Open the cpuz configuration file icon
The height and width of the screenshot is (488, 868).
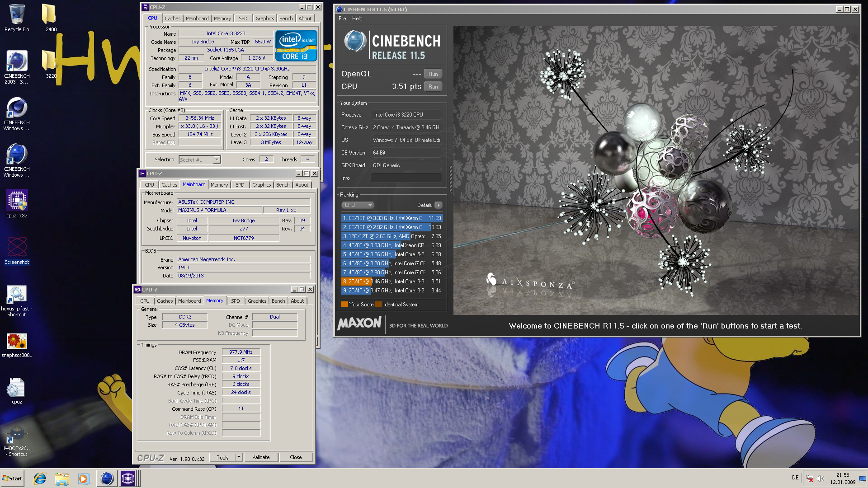click(17, 391)
